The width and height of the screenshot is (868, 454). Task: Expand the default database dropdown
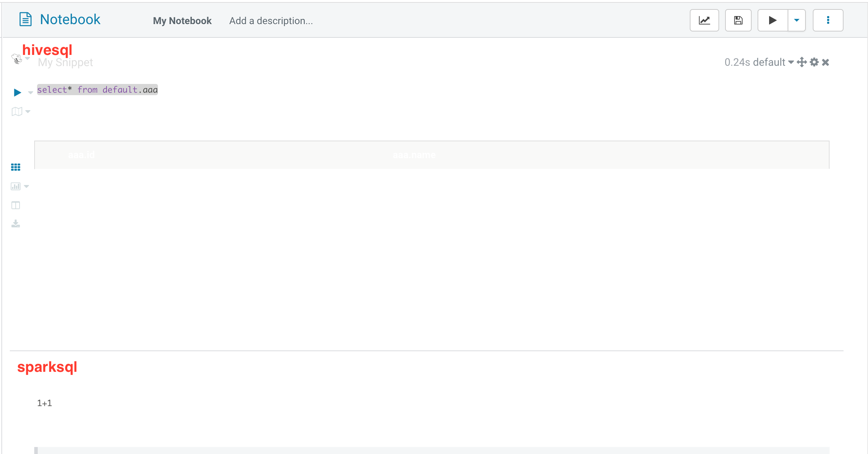coord(791,62)
